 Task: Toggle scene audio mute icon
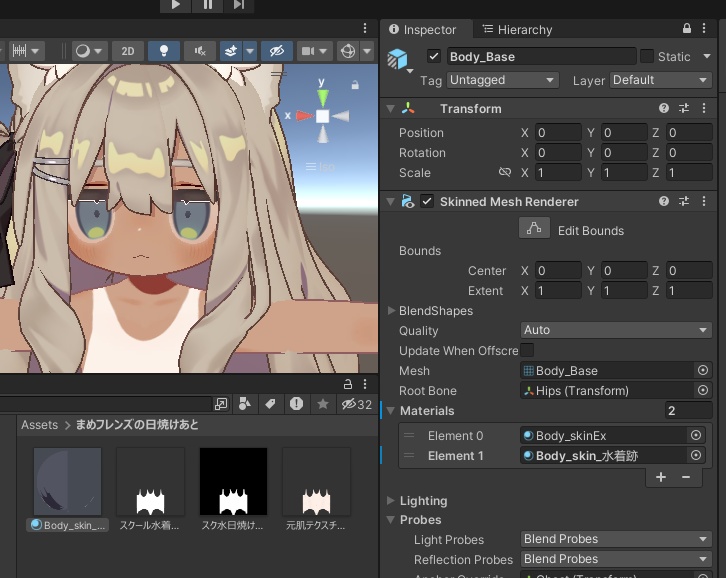pyautogui.click(x=199, y=51)
